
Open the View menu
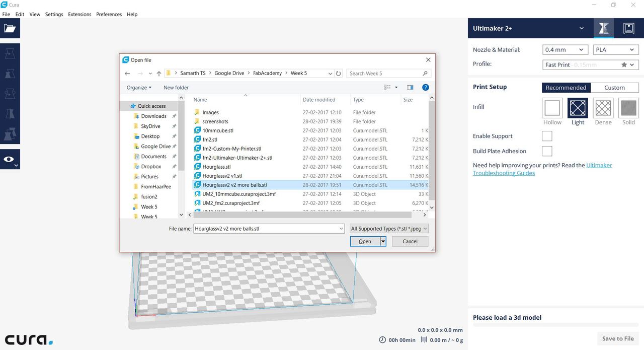pyautogui.click(x=35, y=14)
